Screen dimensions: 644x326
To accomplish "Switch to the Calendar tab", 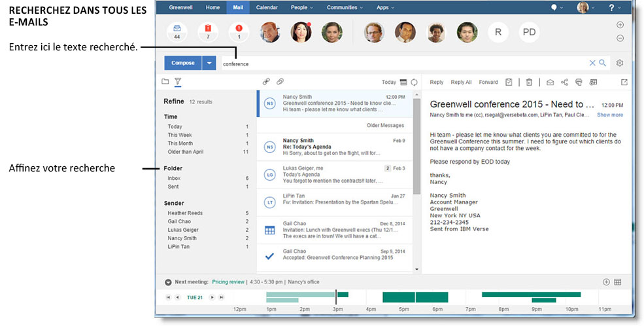I will (x=267, y=7).
